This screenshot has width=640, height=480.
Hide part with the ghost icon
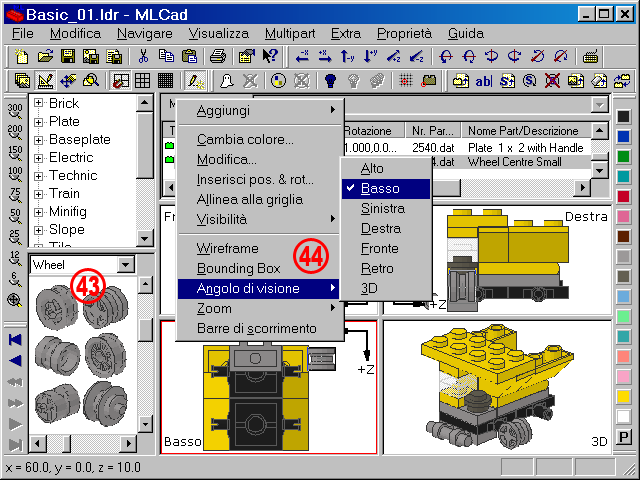pyautogui.click(x=227, y=80)
